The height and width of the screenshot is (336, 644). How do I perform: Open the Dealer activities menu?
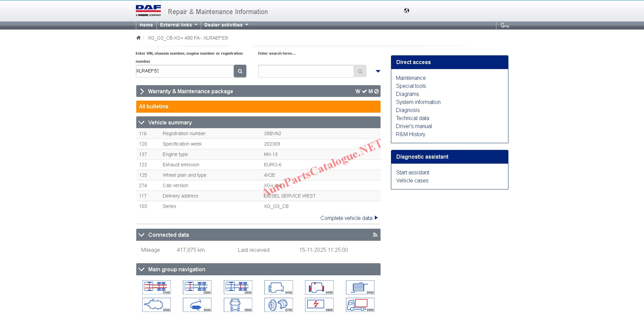[x=226, y=25]
